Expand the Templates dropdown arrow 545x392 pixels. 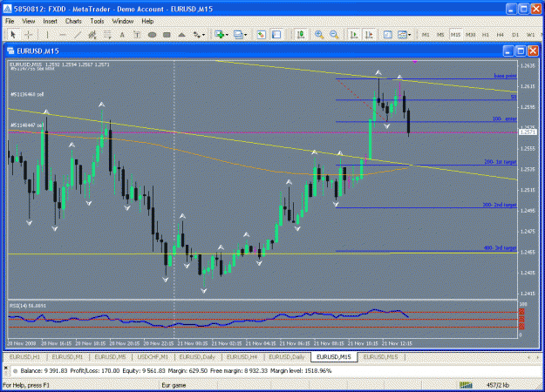410,35
